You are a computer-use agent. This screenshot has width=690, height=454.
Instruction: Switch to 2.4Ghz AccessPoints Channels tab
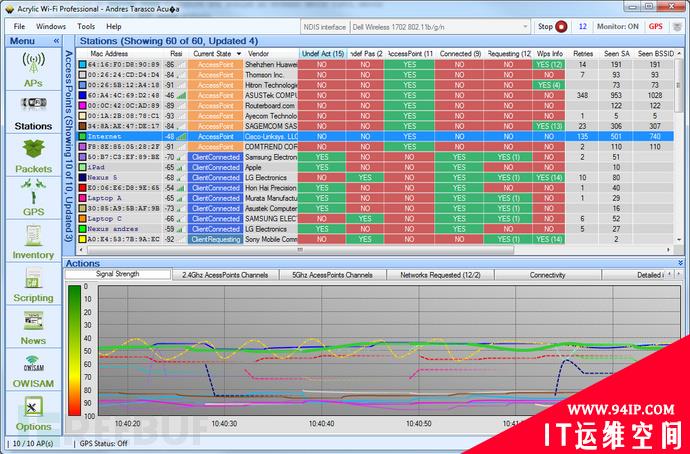pos(225,275)
